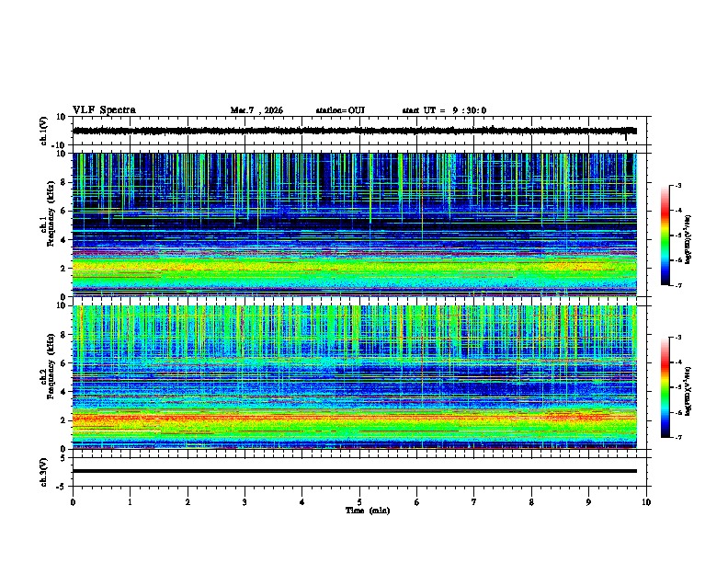This screenshot has height=563, width=728.
Task: Select the upper colorbar's log(PSD) label
Action: tap(688, 239)
